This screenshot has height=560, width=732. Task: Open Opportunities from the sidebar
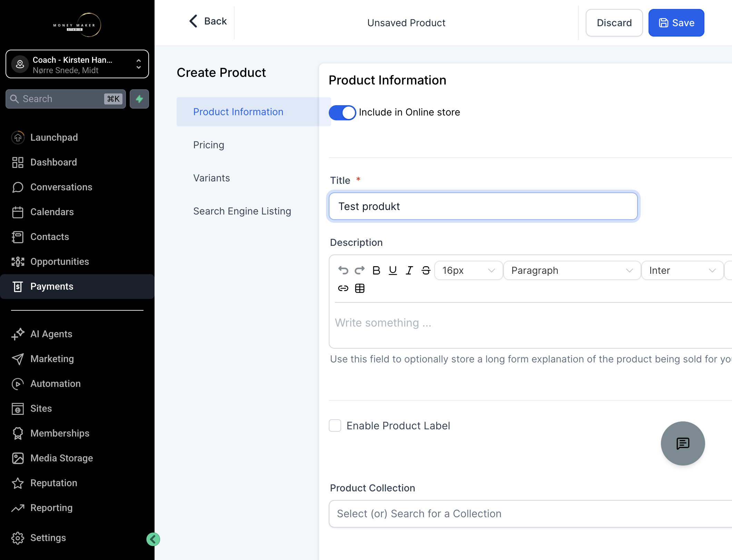click(77, 262)
